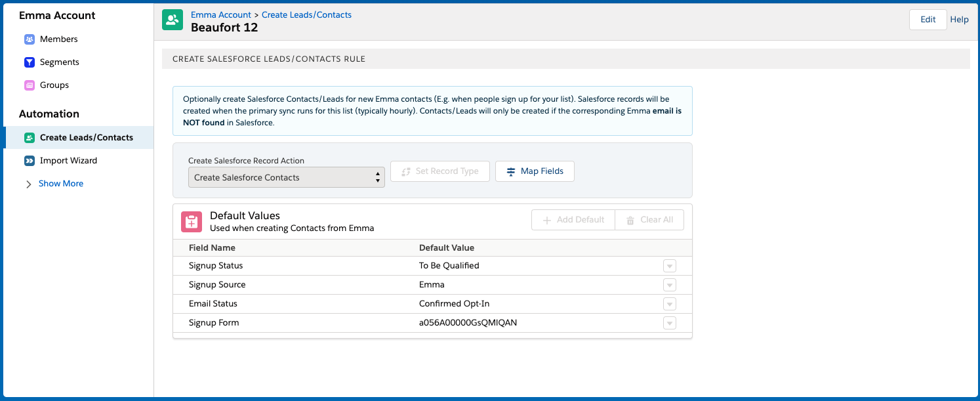Open row menu for Email Status
Viewport: 980px width, 401px height.
click(669, 304)
